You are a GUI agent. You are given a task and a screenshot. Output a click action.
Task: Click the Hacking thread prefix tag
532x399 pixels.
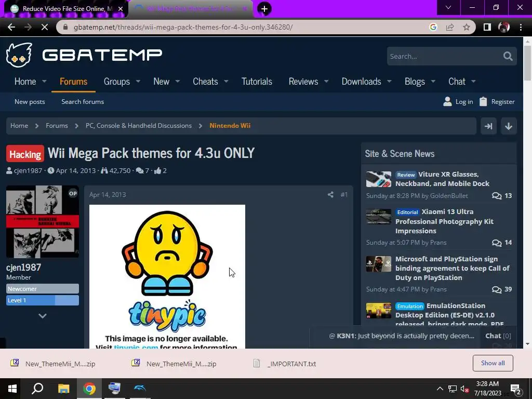tap(25, 154)
